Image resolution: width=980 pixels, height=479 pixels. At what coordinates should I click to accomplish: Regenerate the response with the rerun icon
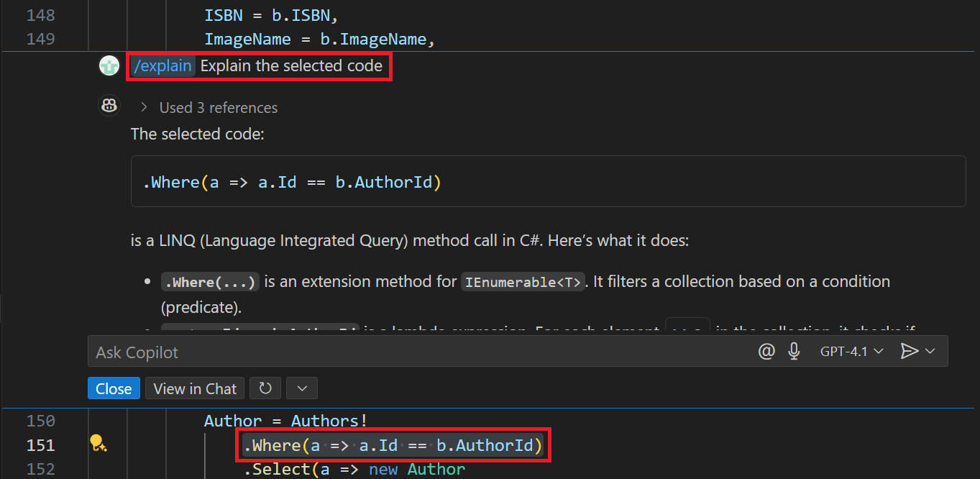tap(265, 388)
